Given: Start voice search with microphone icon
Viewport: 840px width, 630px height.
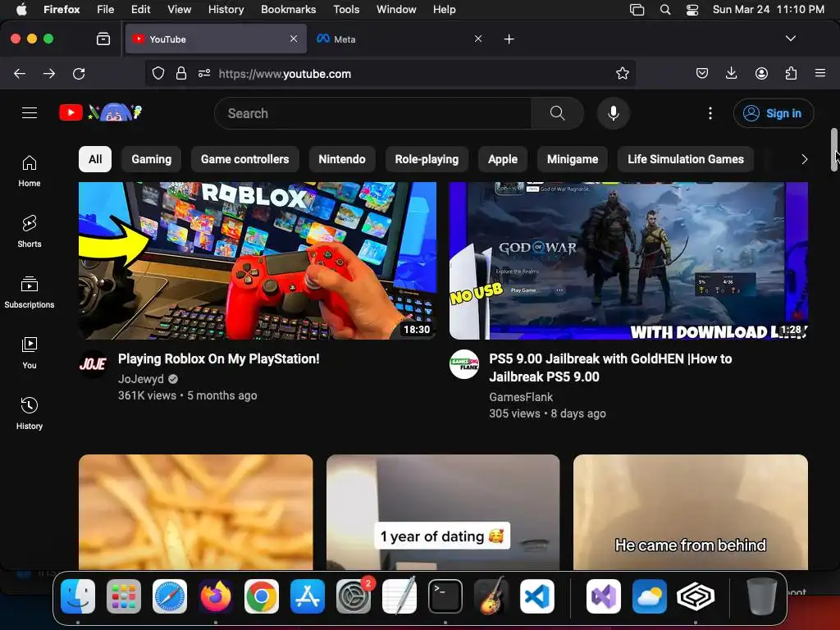Looking at the screenshot, I should [614, 113].
